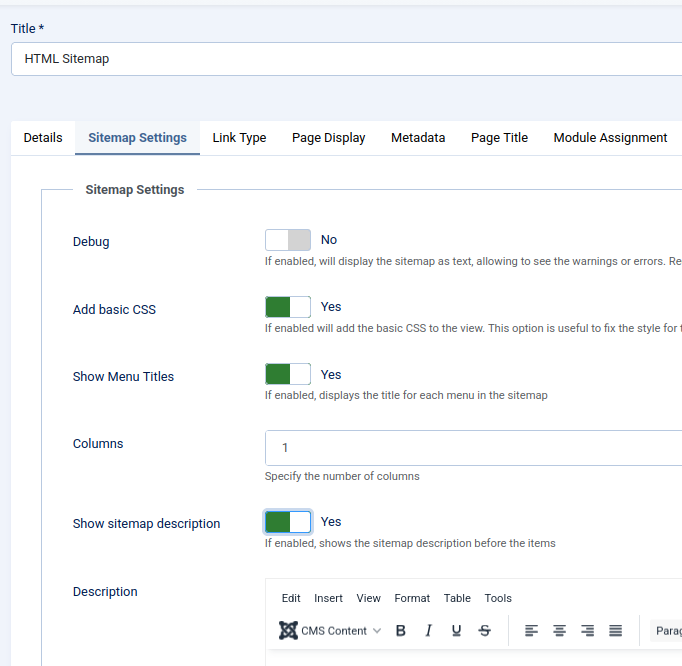Screen dimensions: 682x666
Task: Switch to the Metadata tab
Action: [418, 138]
